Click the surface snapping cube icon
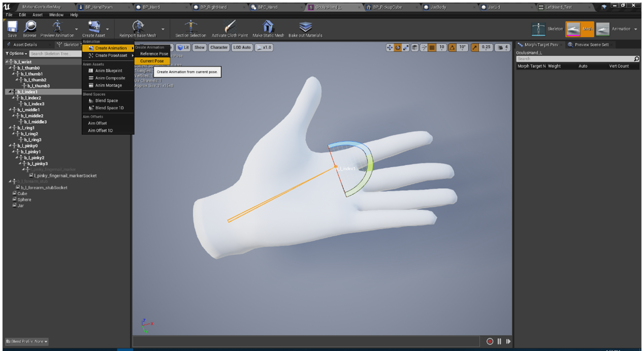The height and width of the screenshot is (351, 644). pyautogui.click(x=415, y=48)
